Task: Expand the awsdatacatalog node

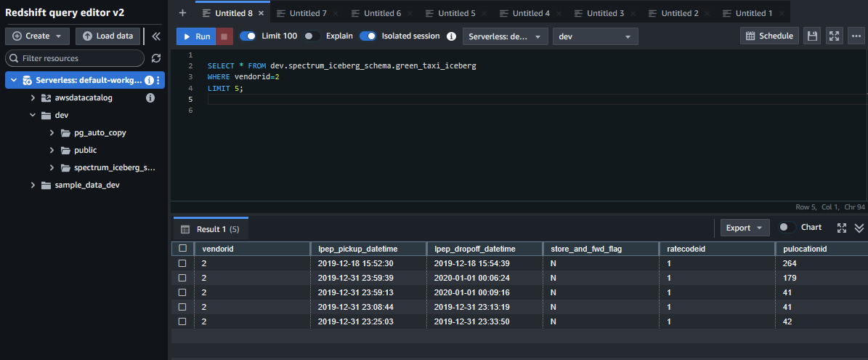Action: [33, 98]
